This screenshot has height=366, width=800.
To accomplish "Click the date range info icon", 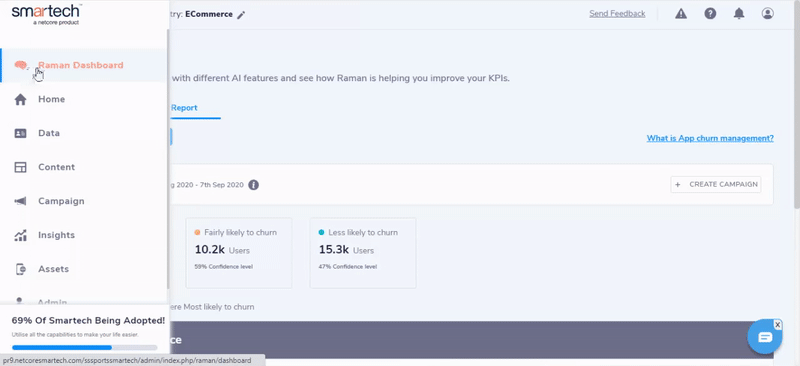I will tap(254, 185).
